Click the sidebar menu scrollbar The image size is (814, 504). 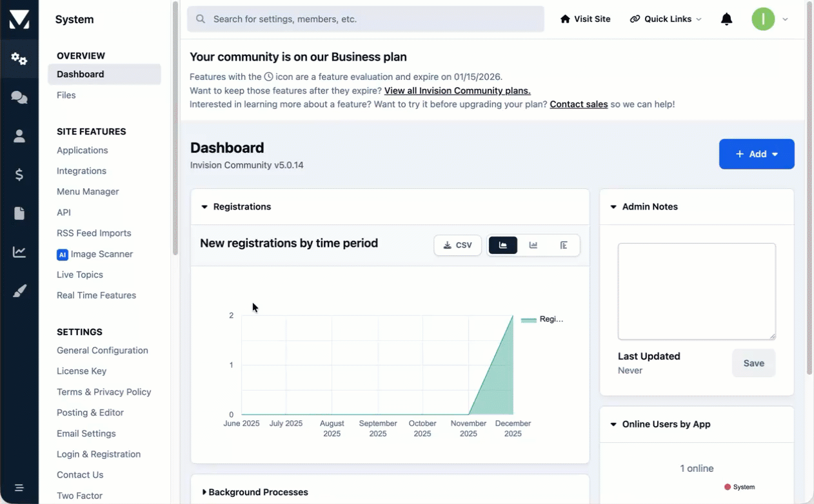pyautogui.click(x=175, y=129)
